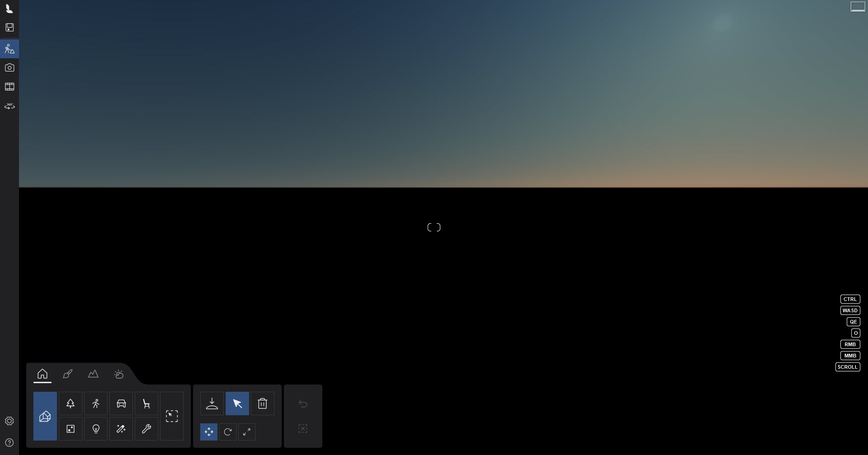This screenshot has width=868, height=455.
Task: Select the magic wand effects category
Action: (x=121, y=429)
